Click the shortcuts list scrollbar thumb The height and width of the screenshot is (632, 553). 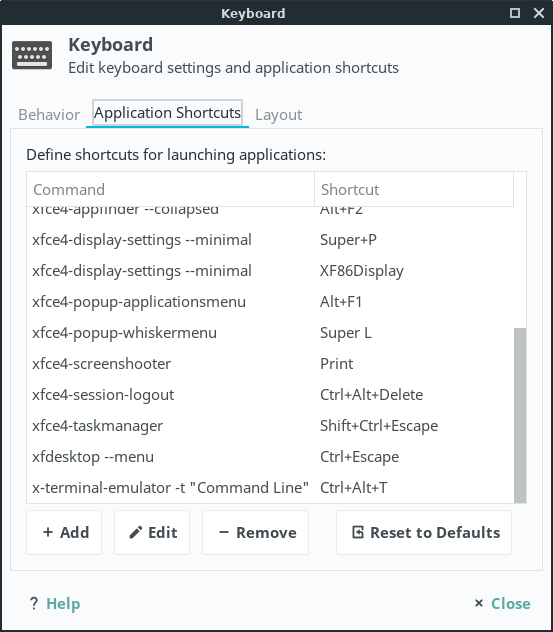tap(520, 416)
